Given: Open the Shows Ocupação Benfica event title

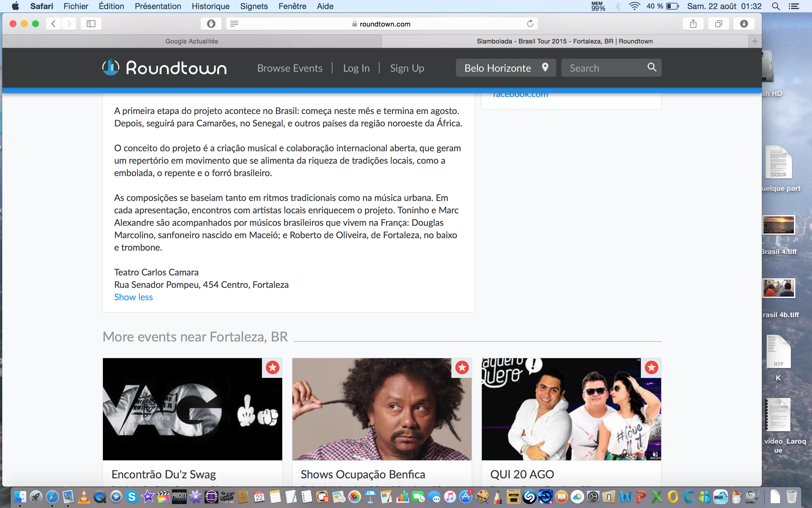Looking at the screenshot, I should pyautogui.click(x=363, y=474).
